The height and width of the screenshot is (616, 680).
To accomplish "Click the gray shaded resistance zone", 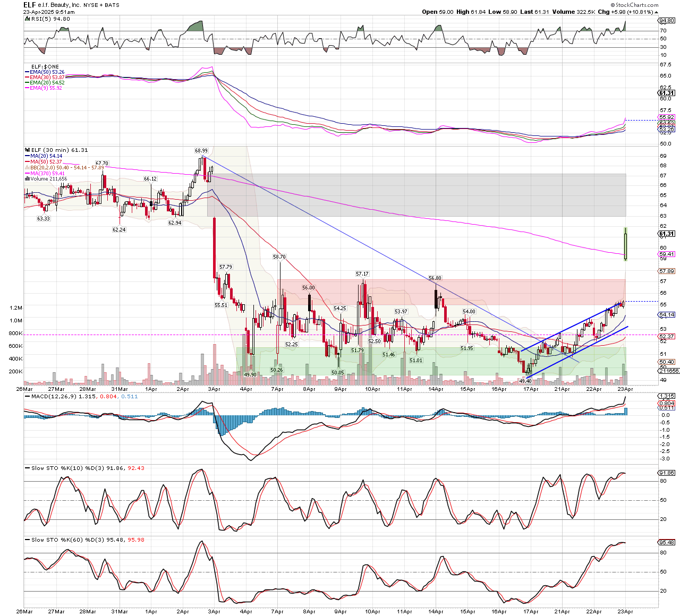I will tap(416, 195).
